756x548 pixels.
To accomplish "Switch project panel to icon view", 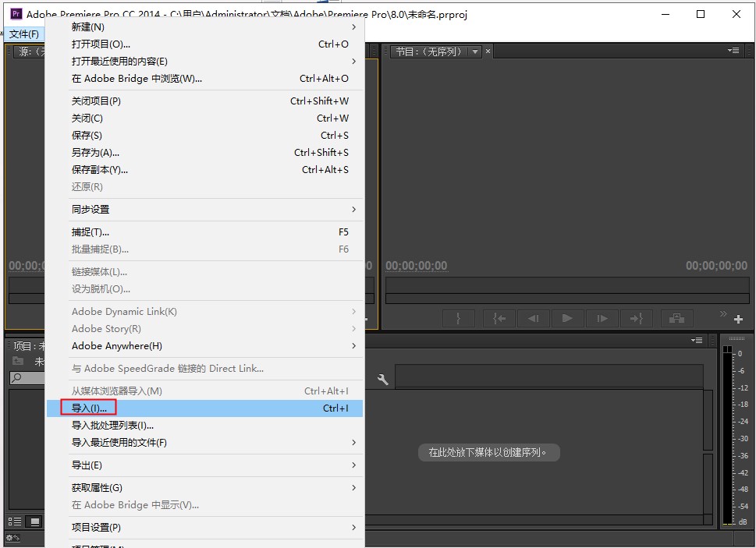I will [x=34, y=521].
